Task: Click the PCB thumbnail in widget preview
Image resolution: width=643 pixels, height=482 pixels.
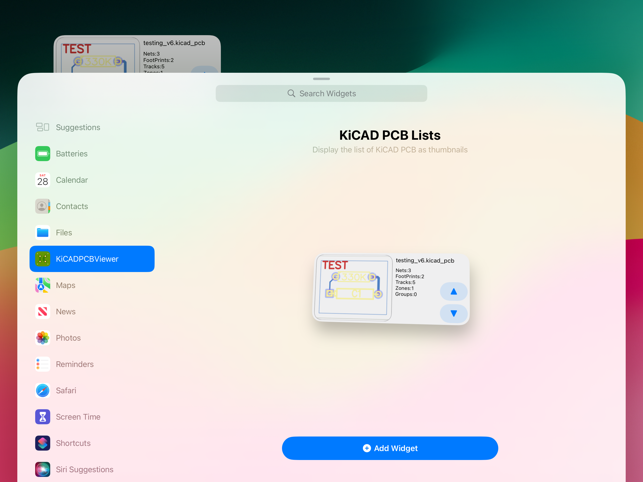Action: click(x=353, y=288)
